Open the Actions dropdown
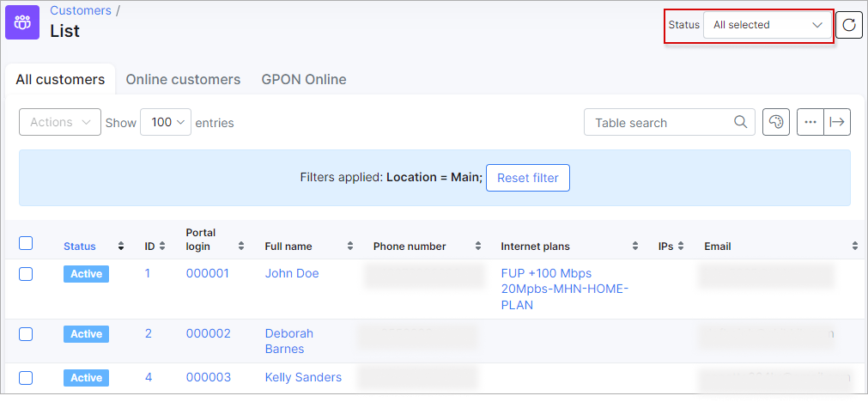The height and width of the screenshot is (402, 868). click(60, 122)
